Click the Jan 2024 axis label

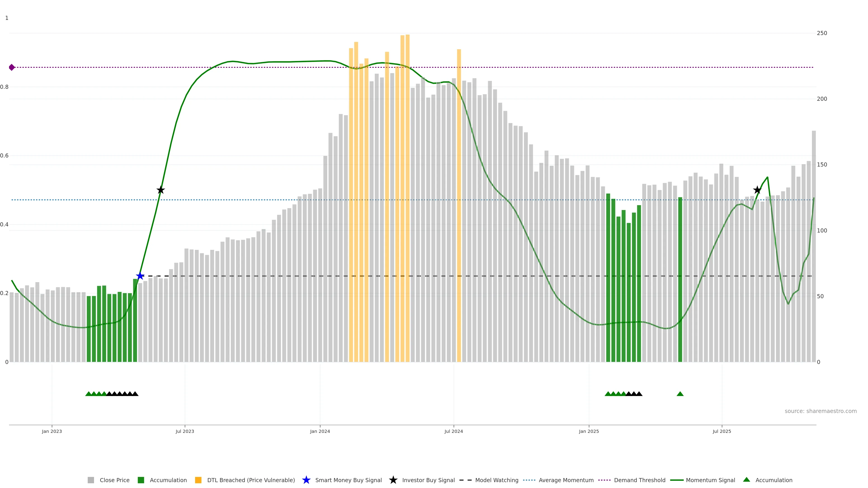pos(320,432)
